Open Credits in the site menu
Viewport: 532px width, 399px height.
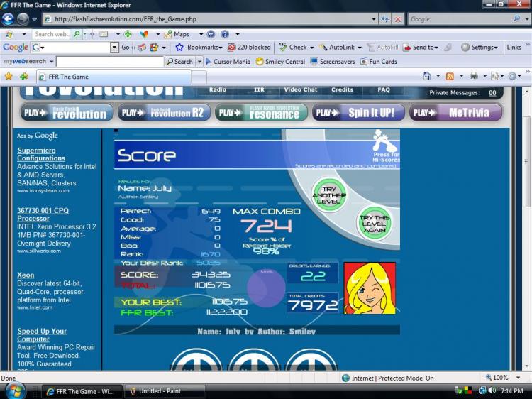click(342, 89)
